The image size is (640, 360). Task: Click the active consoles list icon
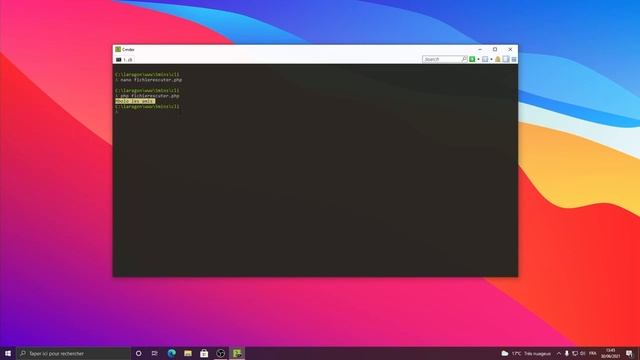coord(485,59)
